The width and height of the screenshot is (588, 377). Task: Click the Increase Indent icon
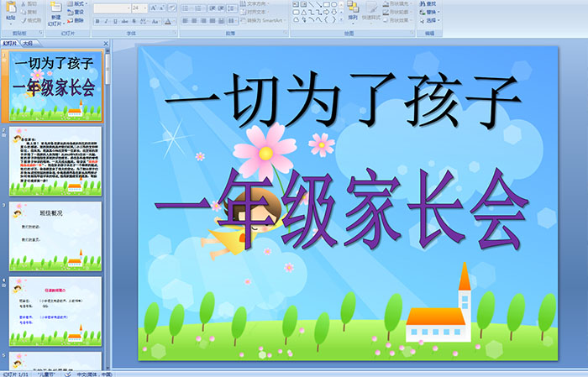click(221, 8)
